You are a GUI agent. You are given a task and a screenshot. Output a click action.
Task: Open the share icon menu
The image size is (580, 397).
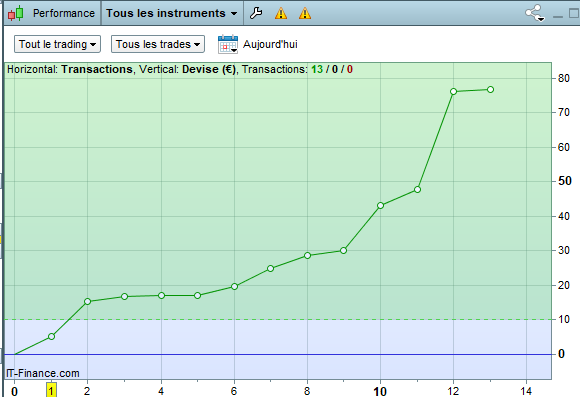(x=535, y=13)
